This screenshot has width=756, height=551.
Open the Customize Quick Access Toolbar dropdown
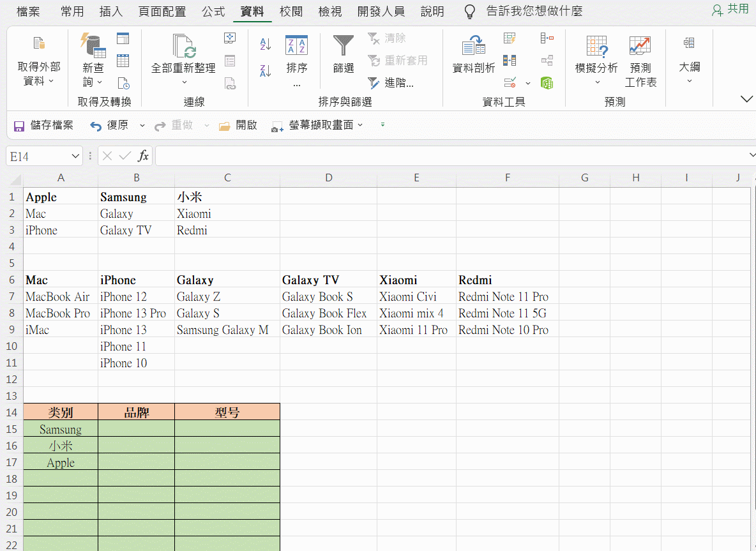click(382, 125)
